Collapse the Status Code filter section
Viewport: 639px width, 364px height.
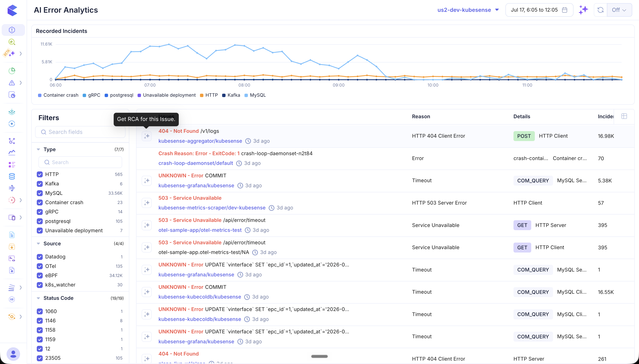(38, 298)
